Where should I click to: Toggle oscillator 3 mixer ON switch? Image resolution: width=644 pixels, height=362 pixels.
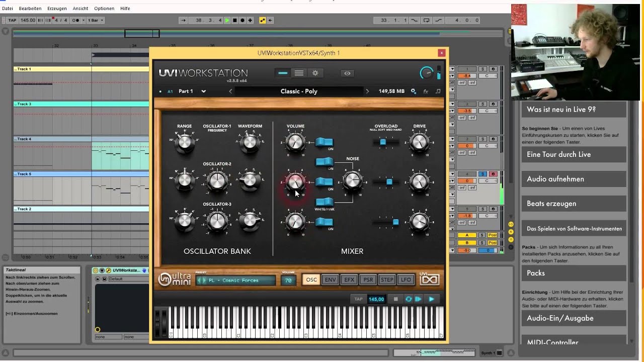click(x=325, y=222)
